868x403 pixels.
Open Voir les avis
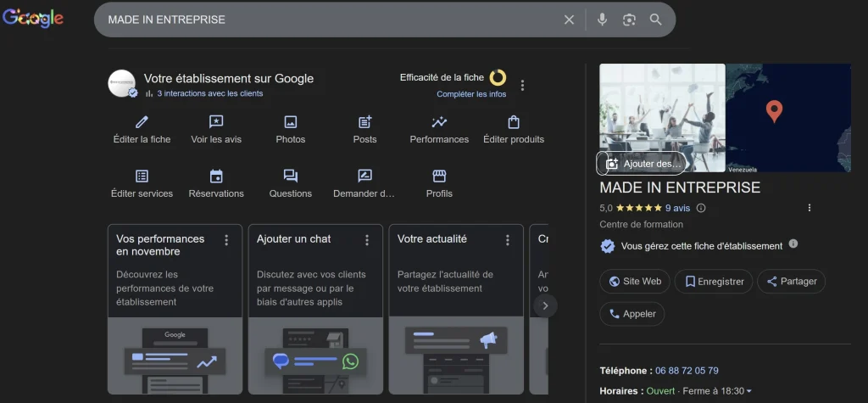(216, 131)
